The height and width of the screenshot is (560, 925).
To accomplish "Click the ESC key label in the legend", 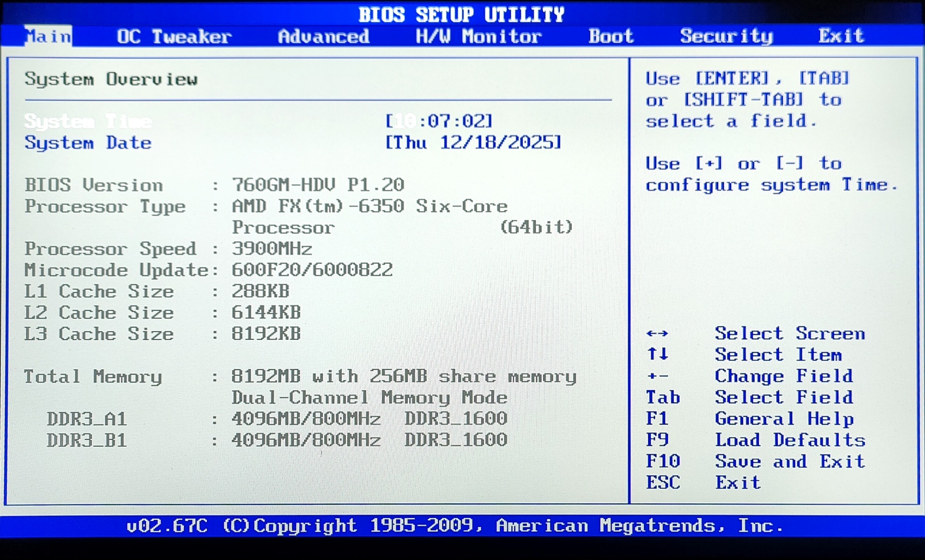I will click(663, 483).
